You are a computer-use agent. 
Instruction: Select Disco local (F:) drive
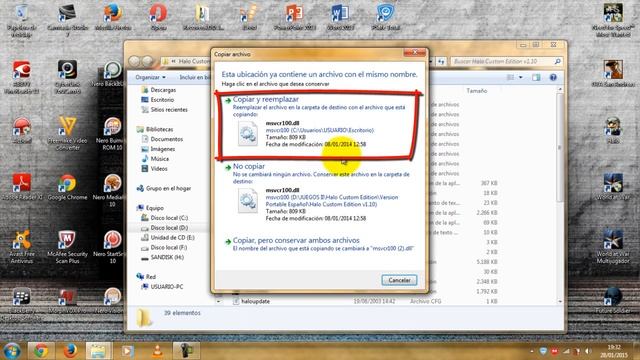click(x=164, y=247)
